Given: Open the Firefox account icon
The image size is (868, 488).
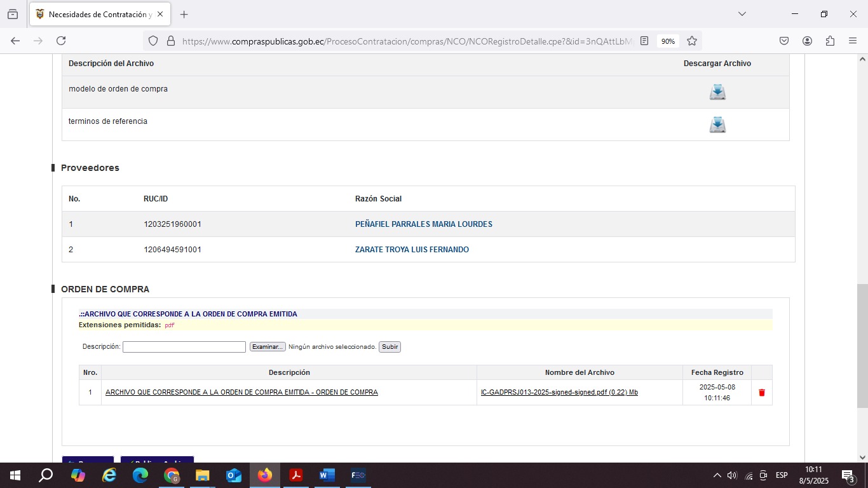Looking at the screenshot, I should (x=807, y=41).
